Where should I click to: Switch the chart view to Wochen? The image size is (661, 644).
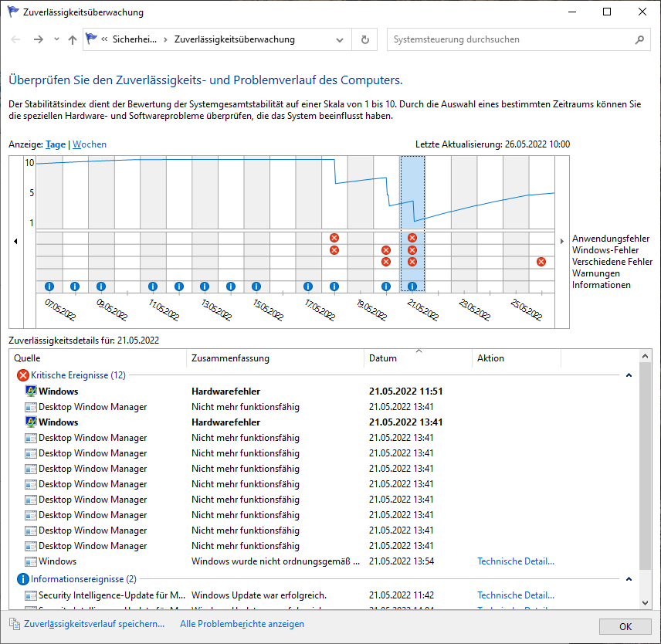(90, 144)
